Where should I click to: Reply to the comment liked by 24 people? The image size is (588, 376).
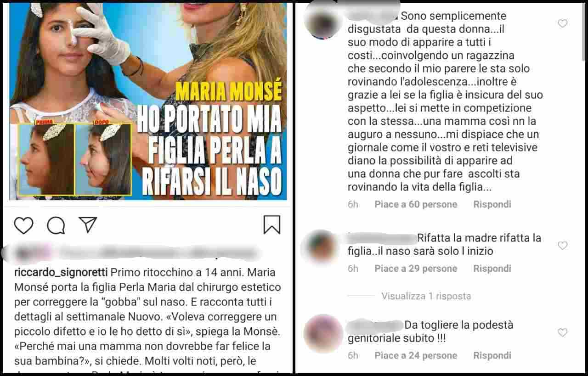point(492,355)
